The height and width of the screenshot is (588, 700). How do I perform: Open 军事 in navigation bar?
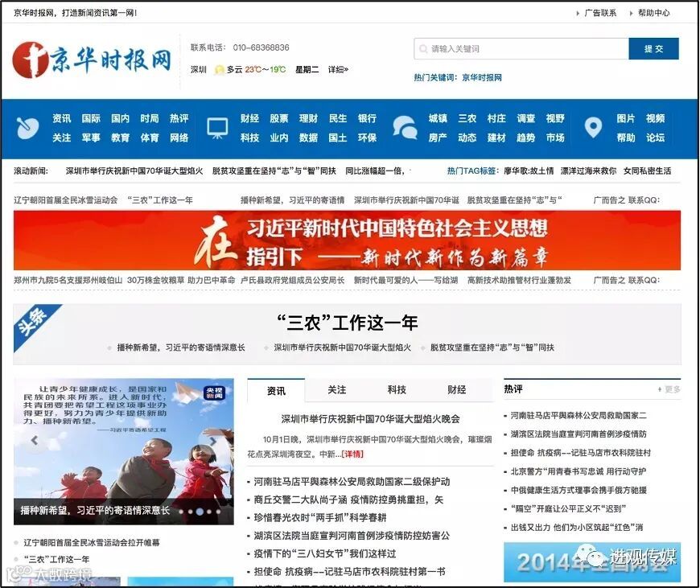pos(91,138)
